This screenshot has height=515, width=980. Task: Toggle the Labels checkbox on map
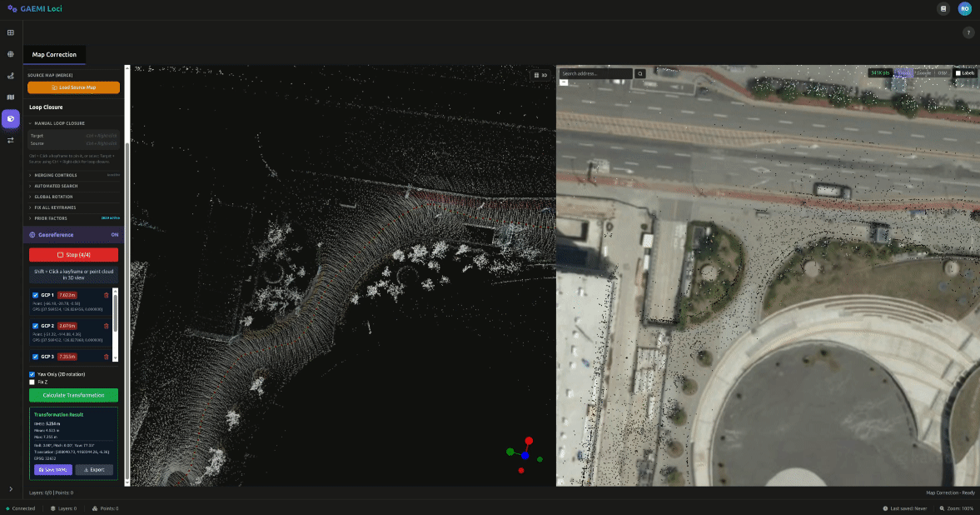958,73
